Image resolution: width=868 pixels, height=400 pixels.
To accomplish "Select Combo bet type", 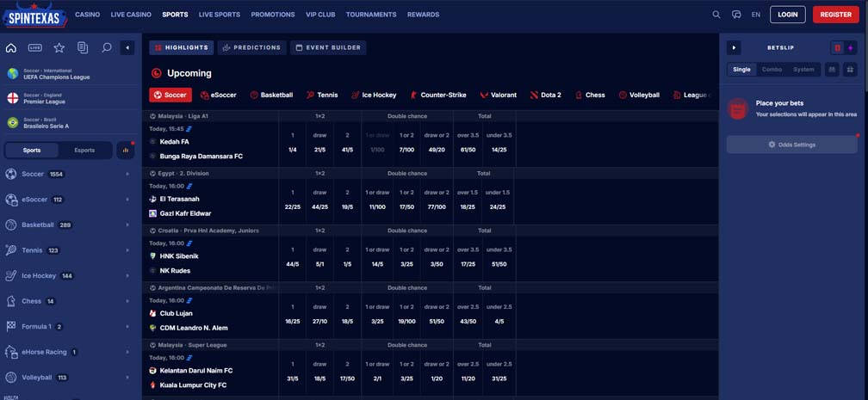I will [772, 70].
